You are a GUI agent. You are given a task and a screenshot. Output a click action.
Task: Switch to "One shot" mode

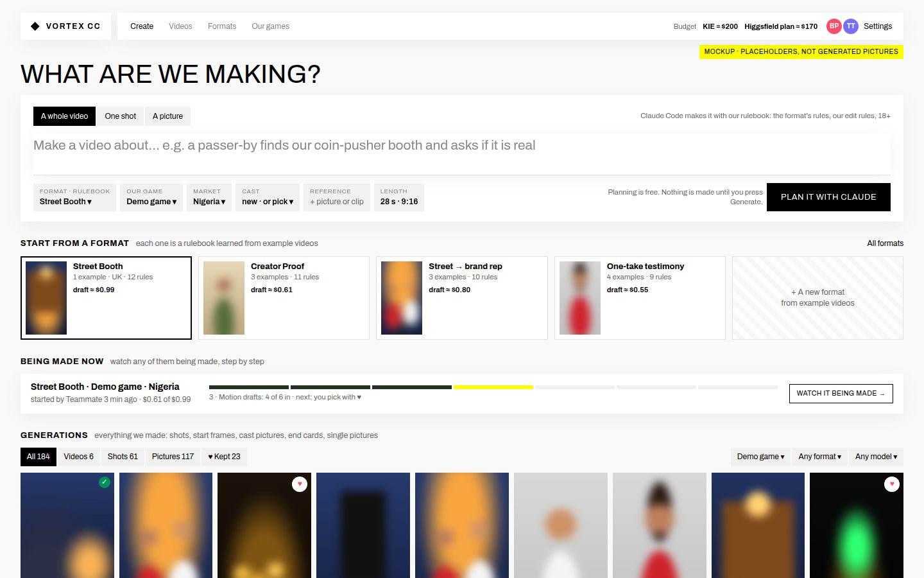tap(121, 116)
